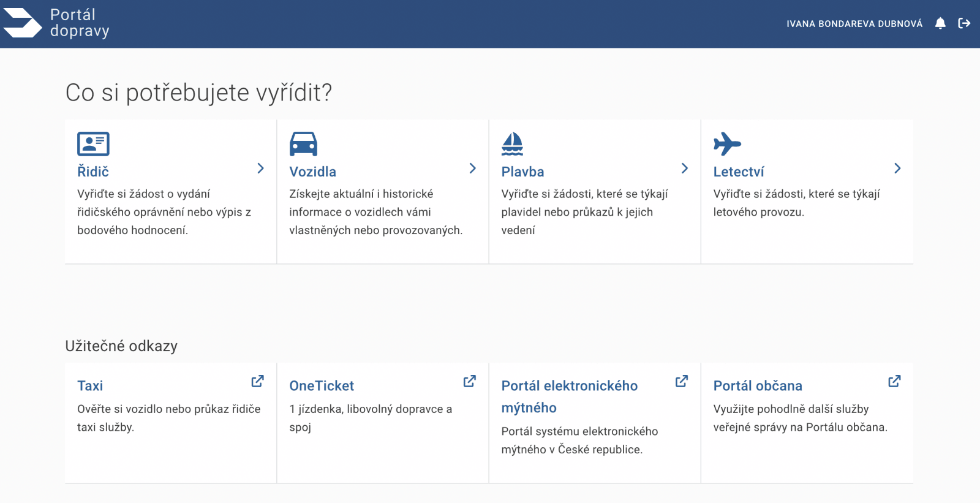Screen dimensions: 980x503
Task: Click Plavba description about plavidel
Action: (x=584, y=212)
